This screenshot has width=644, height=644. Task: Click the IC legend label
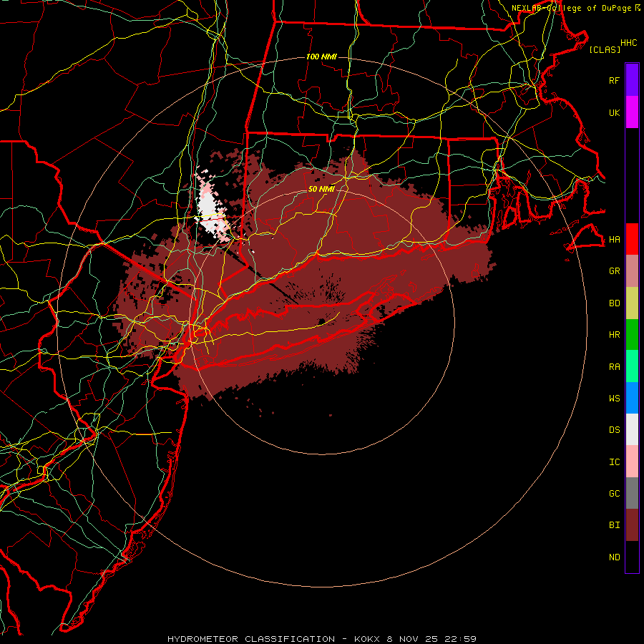[x=614, y=462]
